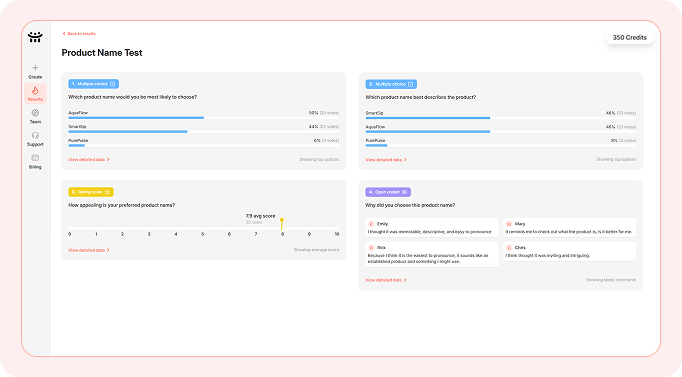Click the '50 votes' text under avg score
The width and height of the screenshot is (682, 377).
[254, 222]
